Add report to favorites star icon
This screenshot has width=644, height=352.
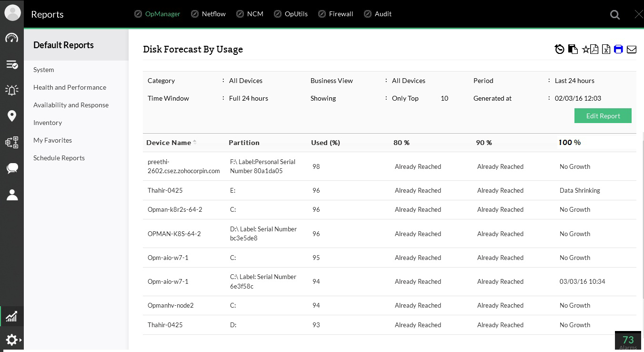(585, 49)
